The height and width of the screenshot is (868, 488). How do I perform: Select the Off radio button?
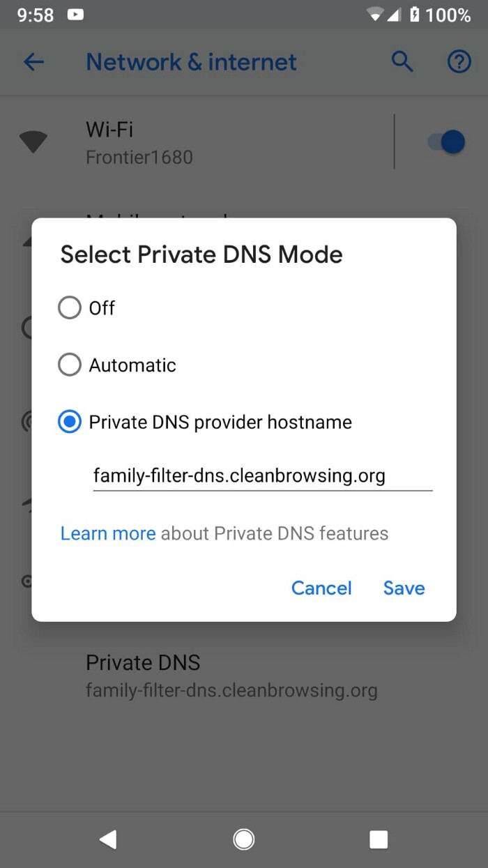[70, 307]
